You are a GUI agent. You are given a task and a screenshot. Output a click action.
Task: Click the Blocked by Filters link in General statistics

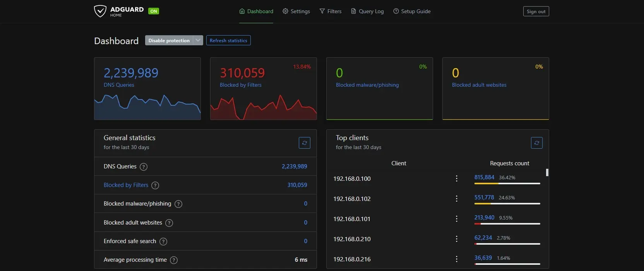(126, 185)
